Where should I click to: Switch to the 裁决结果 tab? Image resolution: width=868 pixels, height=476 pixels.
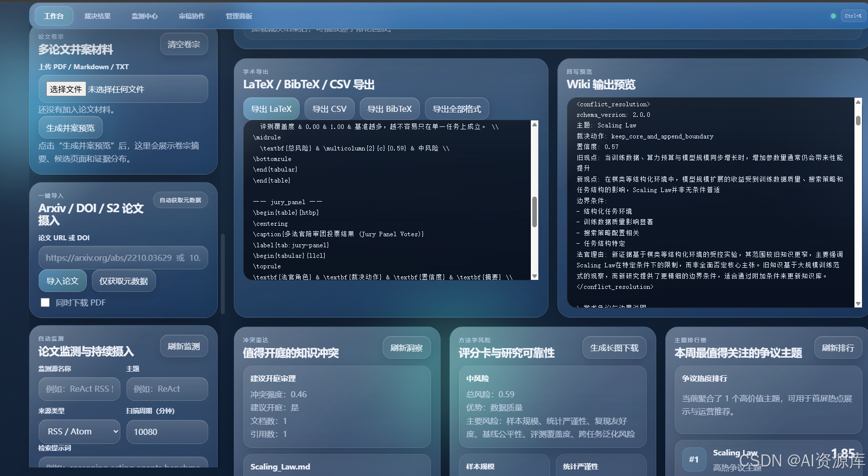pos(97,16)
